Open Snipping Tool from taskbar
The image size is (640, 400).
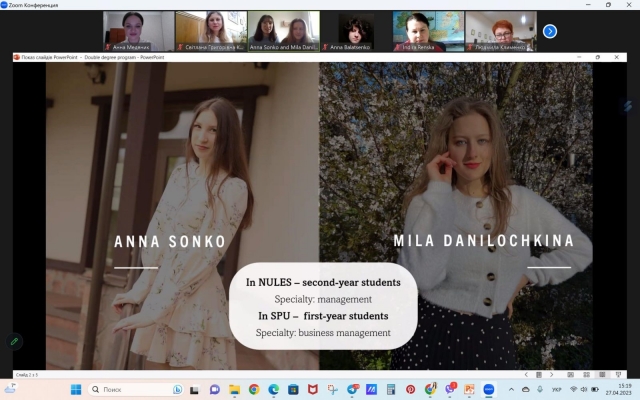[332, 389]
